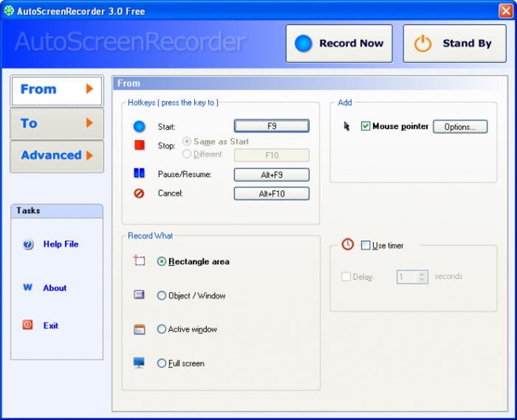
Task: Click the Alt+F10 Cancel hotkey button
Action: click(x=272, y=194)
